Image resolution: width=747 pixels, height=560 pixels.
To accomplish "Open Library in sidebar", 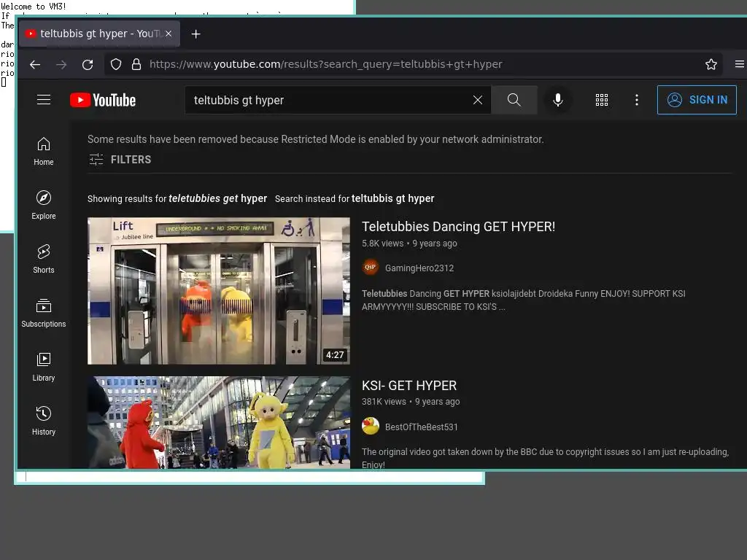I will pyautogui.click(x=44, y=367).
